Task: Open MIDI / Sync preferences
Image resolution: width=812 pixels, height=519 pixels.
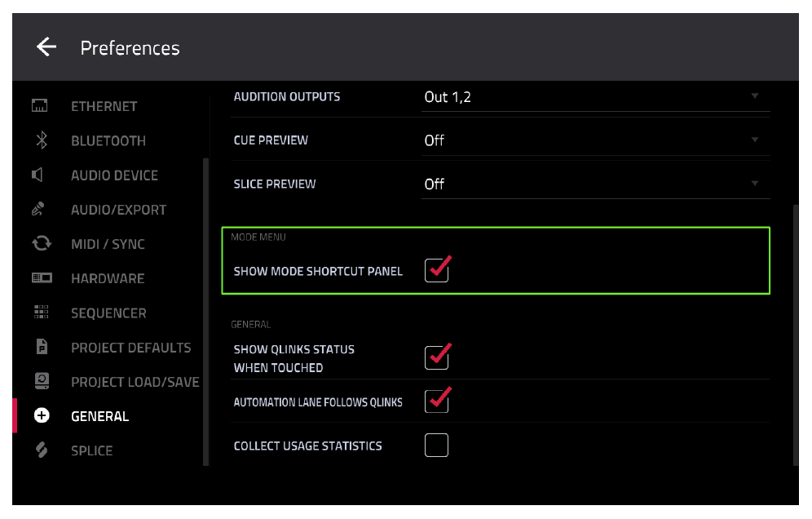Action: coord(108,244)
